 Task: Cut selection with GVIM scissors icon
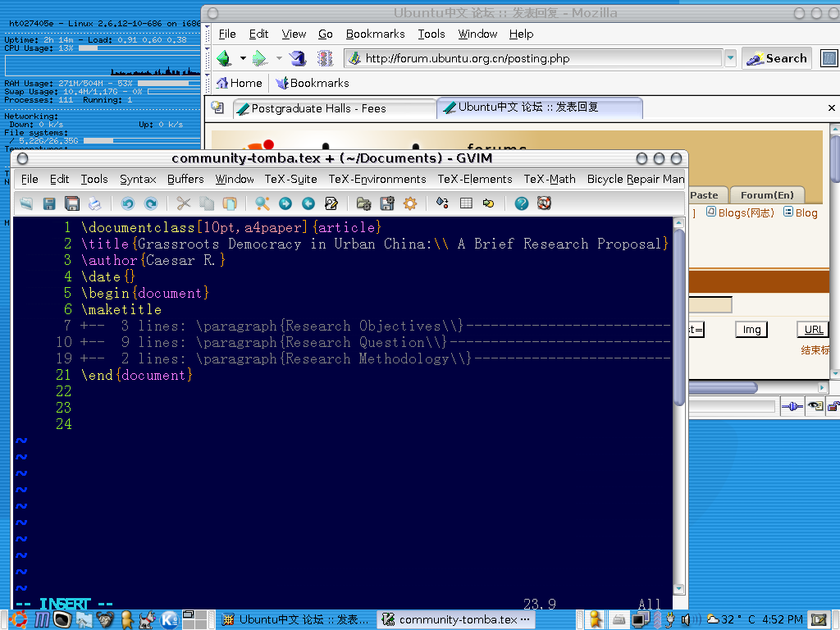click(184, 203)
